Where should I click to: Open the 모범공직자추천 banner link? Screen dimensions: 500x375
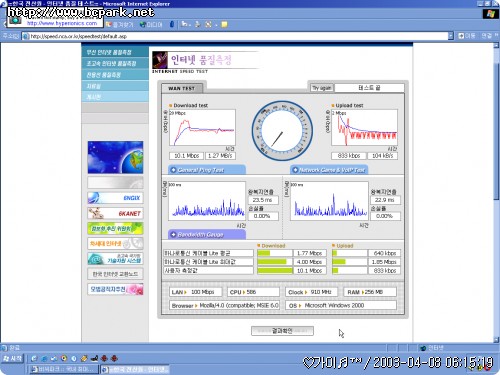coord(115,289)
